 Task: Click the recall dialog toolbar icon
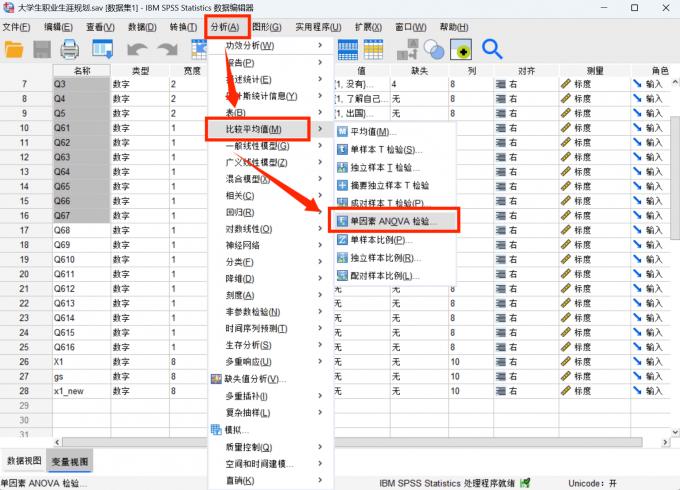(x=103, y=49)
